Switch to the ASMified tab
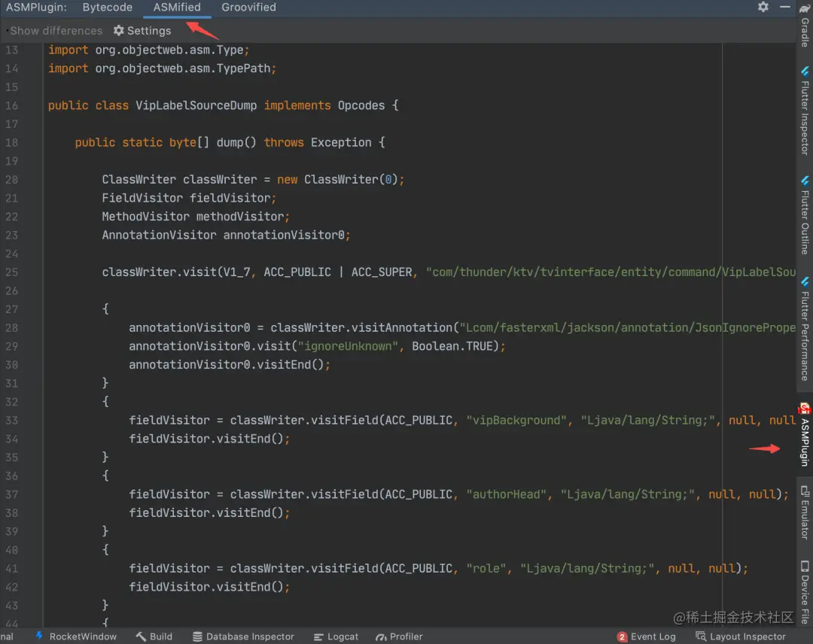 coord(177,8)
